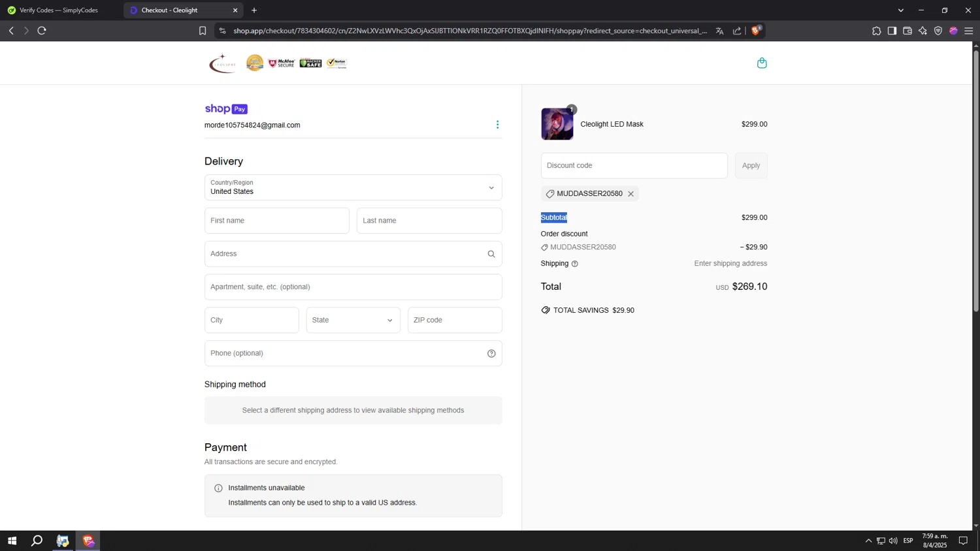Open a new browser tab

tap(254, 10)
